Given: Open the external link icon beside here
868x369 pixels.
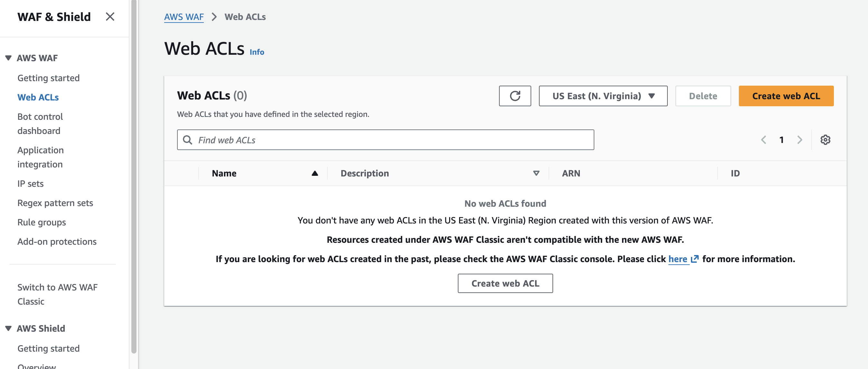Looking at the screenshot, I should point(695,259).
